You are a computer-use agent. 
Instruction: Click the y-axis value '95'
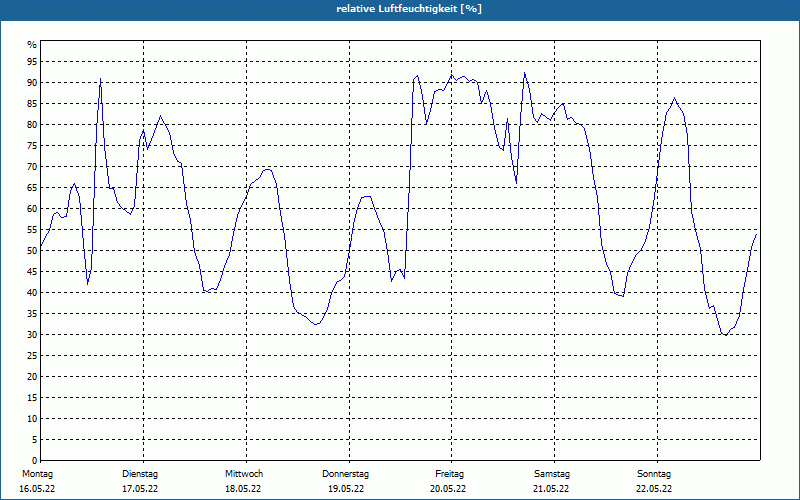coord(32,62)
